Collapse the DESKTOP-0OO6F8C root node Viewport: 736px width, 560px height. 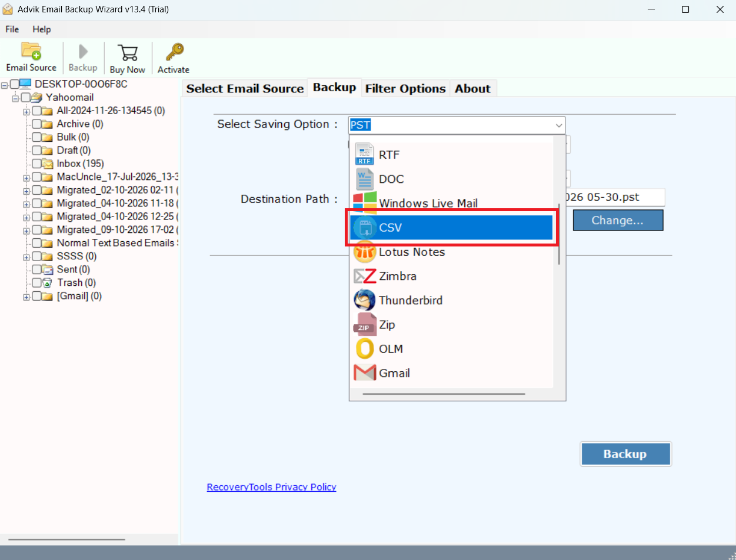[5, 85]
